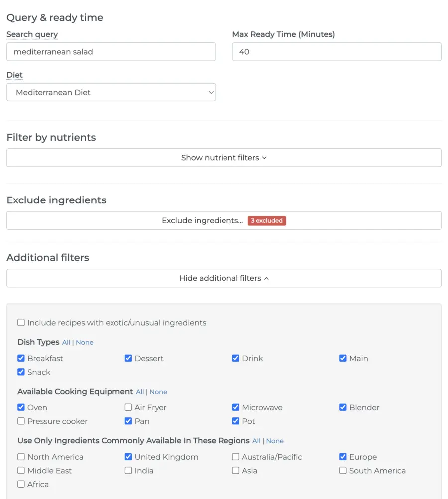Uncheck the Drink dish type
448x499 pixels.
click(235, 358)
